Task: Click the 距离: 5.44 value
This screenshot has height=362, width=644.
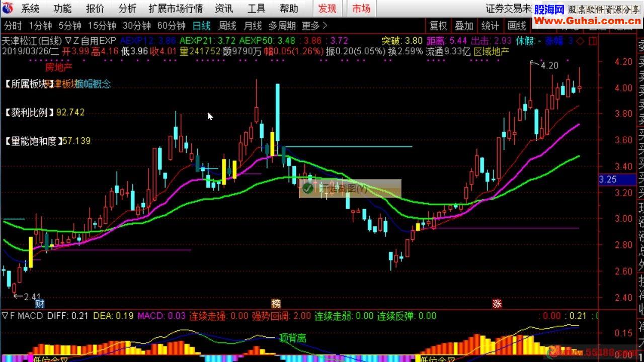Action: (447, 41)
